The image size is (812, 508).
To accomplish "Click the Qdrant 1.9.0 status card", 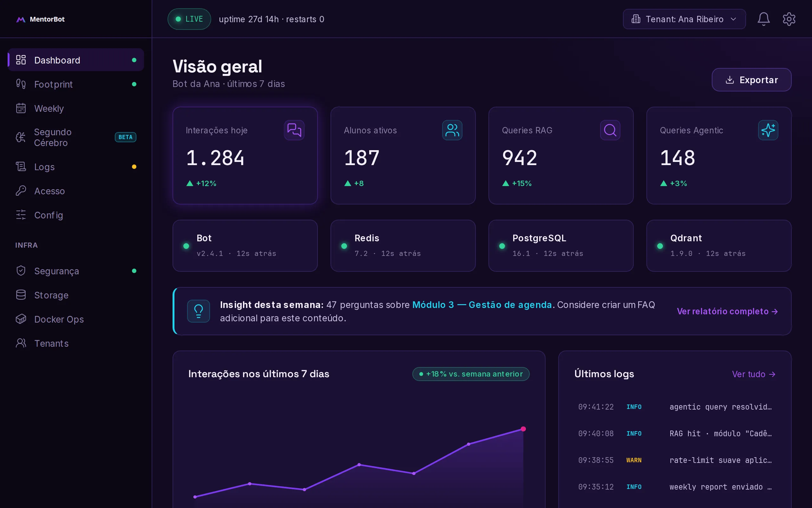I will coord(719,246).
